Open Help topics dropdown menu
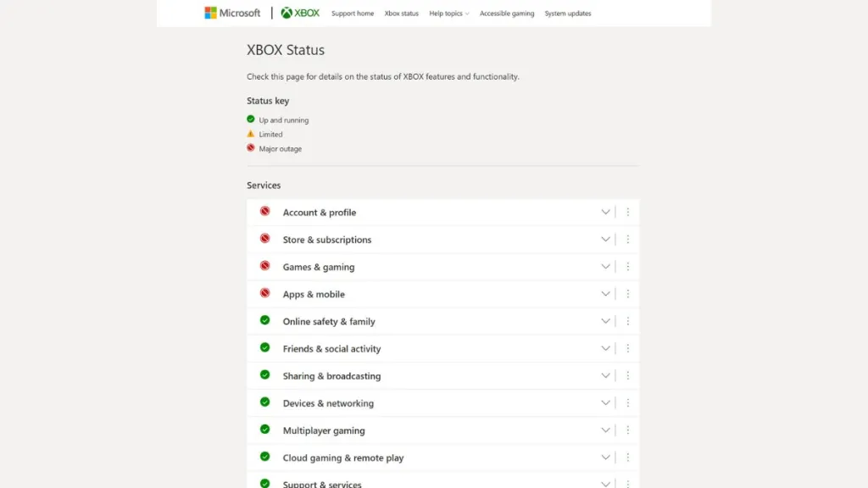868x488 pixels. tap(449, 14)
